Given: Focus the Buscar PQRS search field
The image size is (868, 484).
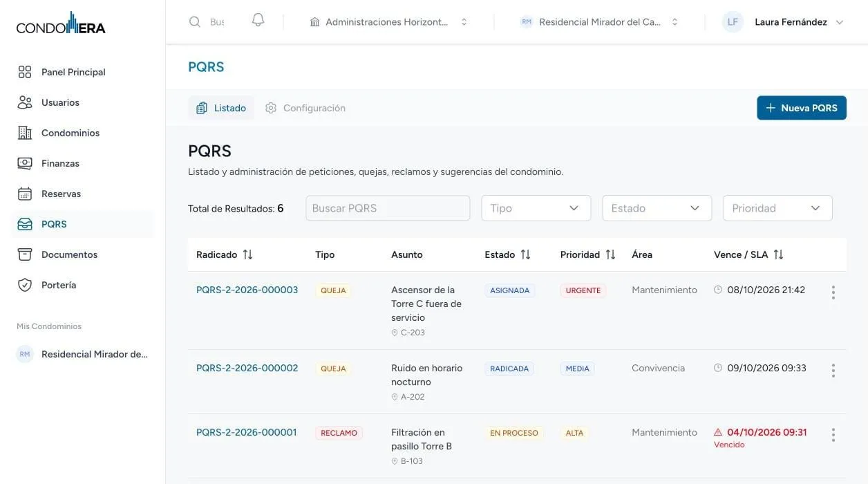Looking at the screenshot, I should [x=388, y=208].
